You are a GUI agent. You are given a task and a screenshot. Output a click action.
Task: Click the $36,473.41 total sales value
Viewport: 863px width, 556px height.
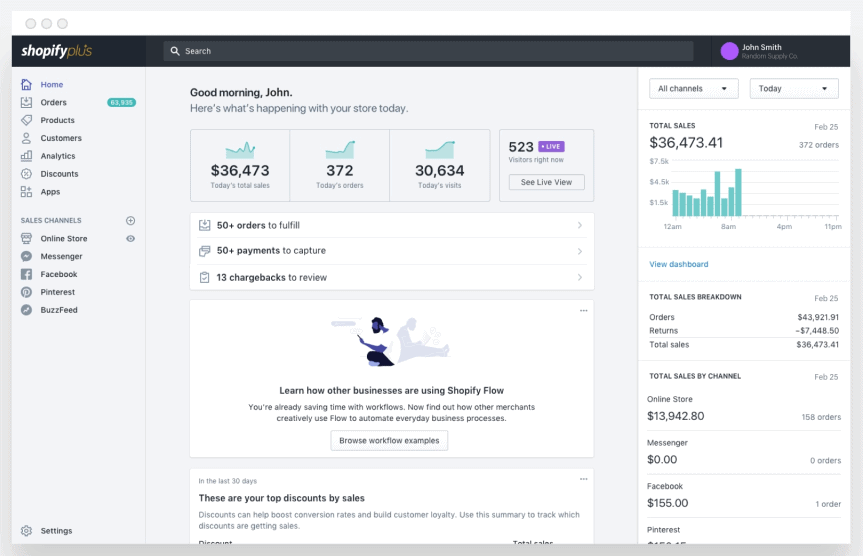coord(686,143)
